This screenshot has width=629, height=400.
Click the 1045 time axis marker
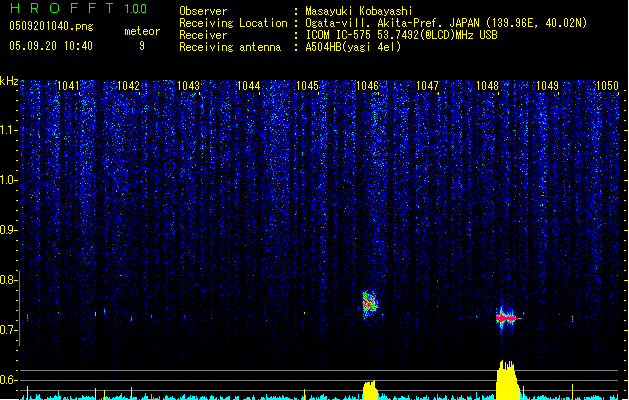307,86
